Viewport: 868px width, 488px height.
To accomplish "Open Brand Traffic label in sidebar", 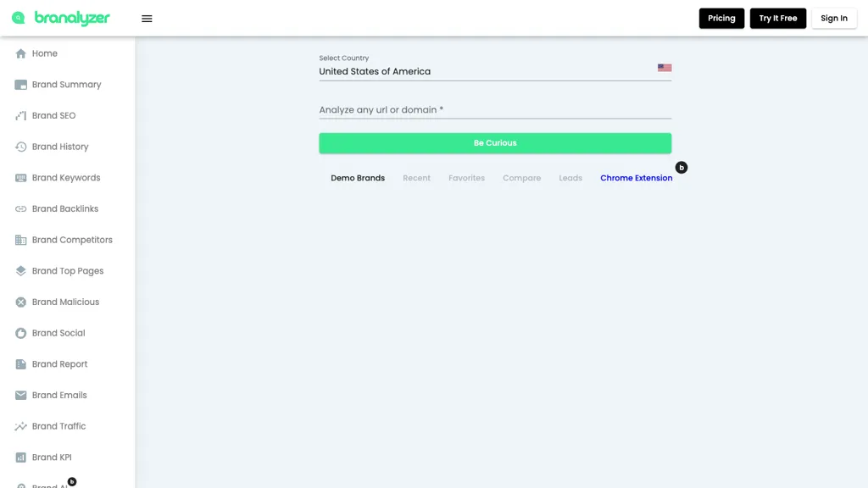I will tap(58, 426).
